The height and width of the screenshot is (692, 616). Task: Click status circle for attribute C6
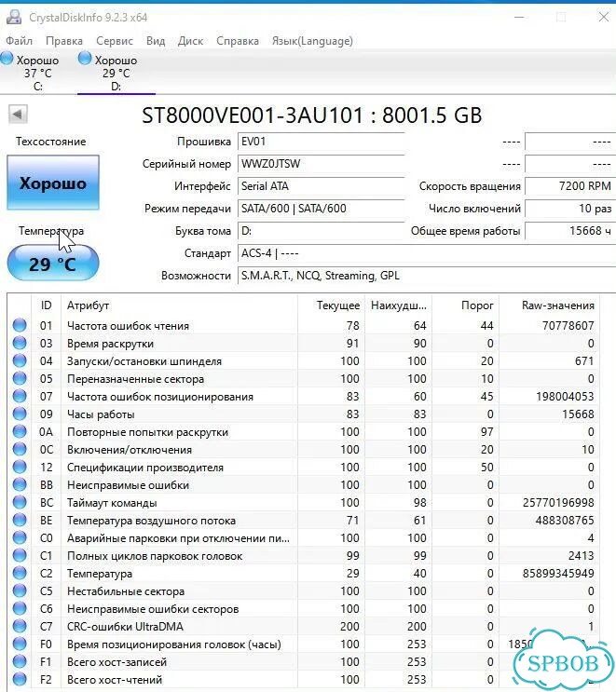pyautogui.click(x=20, y=608)
